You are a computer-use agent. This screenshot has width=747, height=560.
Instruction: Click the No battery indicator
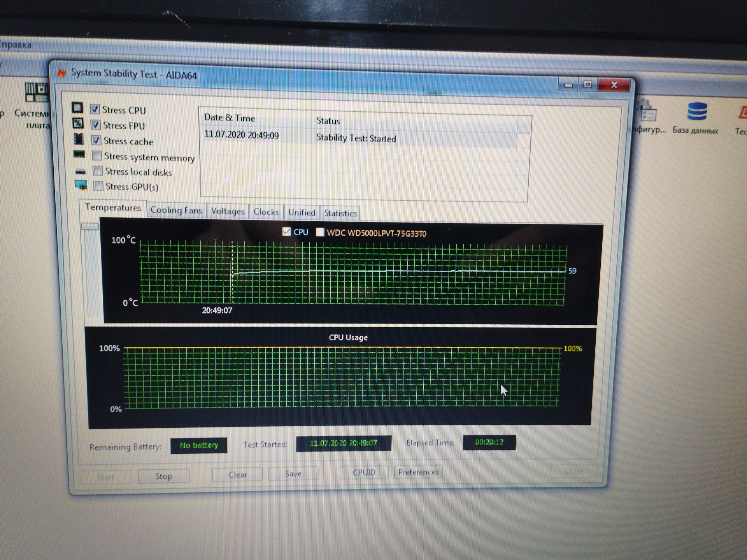pos(199,445)
